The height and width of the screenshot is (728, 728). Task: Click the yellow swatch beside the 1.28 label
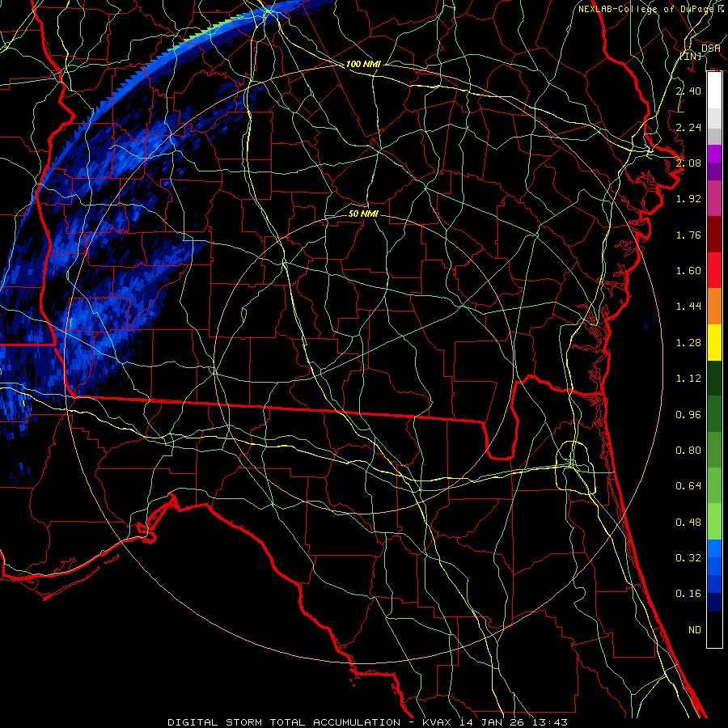tap(714, 342)
